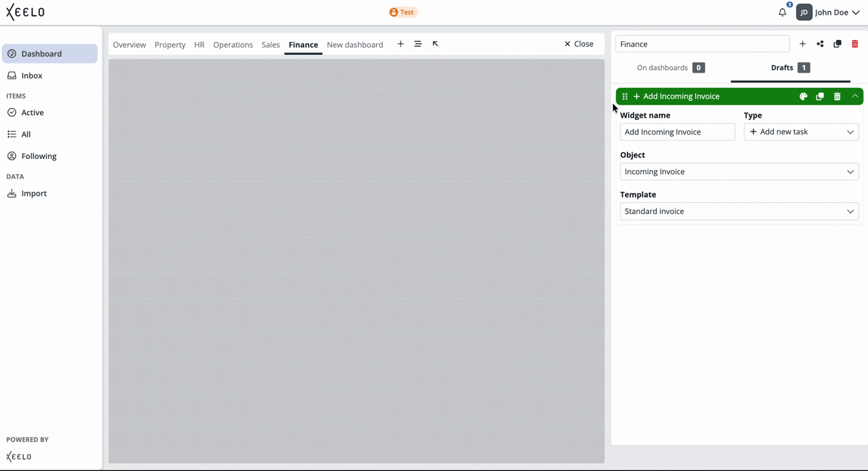Open the Template dropdown
Viewport: 868px width, 471px height.
click(739, 211)
